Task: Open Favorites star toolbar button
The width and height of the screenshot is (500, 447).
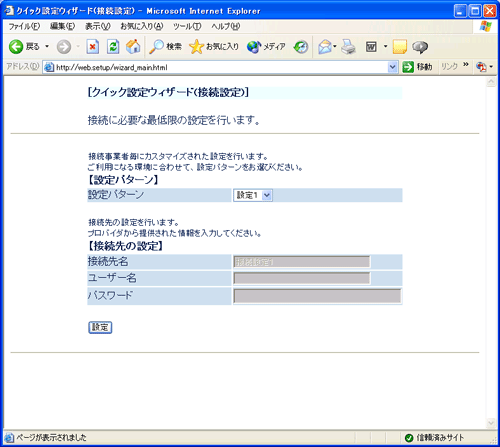Action: 214,47
